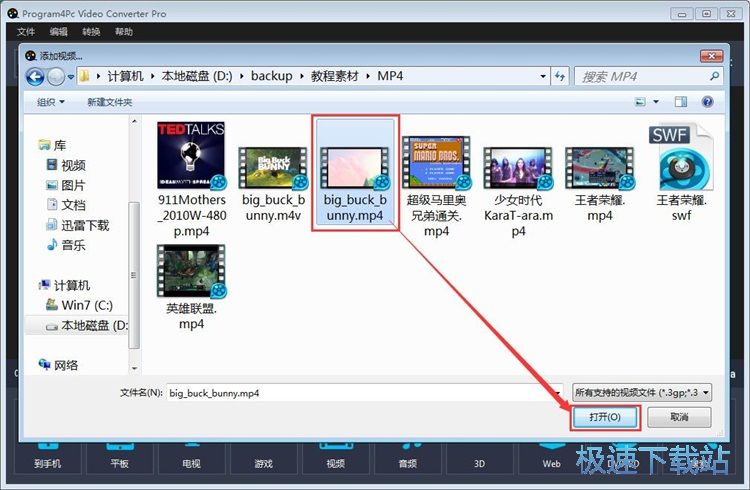This screenshot has width=750, height=490.
Task: Click the 取消 button
Action: [679, 417]
